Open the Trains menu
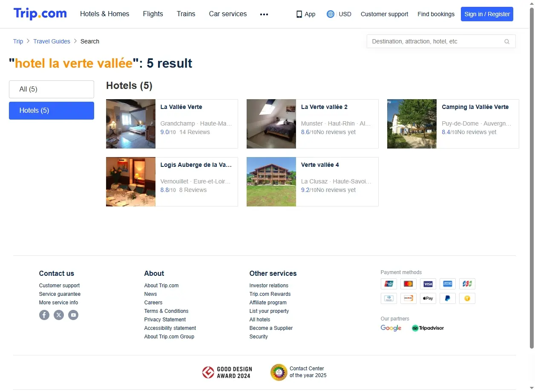Viewport: 535px width, 392px height. [x=186, y=14]
